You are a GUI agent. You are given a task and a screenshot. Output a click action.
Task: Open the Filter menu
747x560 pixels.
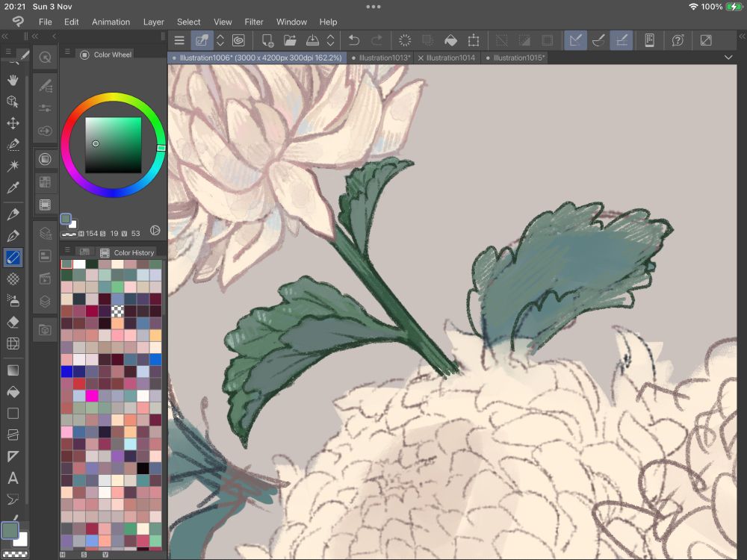(x=253, y=22)
